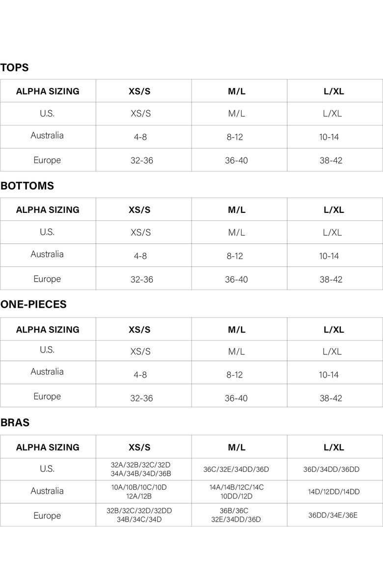Click M/L column header in BOTTOMS table

237,210
